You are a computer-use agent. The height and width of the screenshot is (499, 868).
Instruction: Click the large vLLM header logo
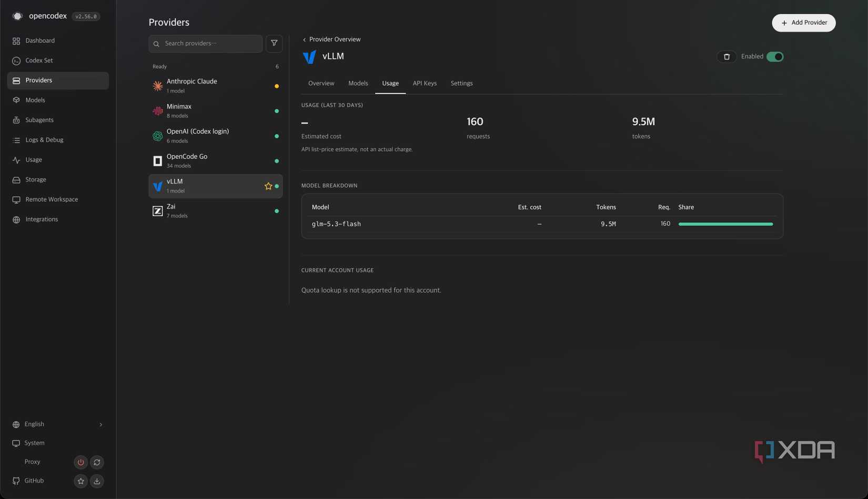(x=309, y=56)
